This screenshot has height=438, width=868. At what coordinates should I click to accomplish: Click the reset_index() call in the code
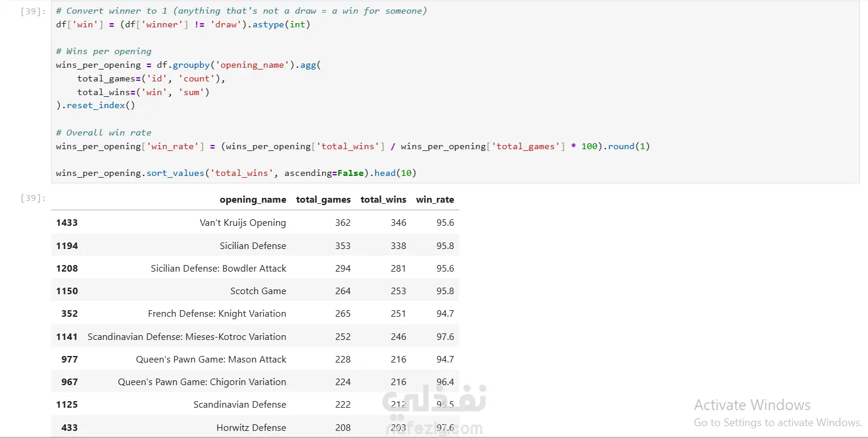coord(100,106)
